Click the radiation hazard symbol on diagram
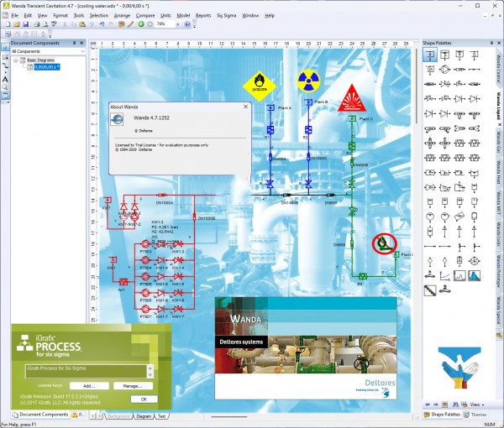The height and width of the screenshot is (428, 504). [308, 81]
